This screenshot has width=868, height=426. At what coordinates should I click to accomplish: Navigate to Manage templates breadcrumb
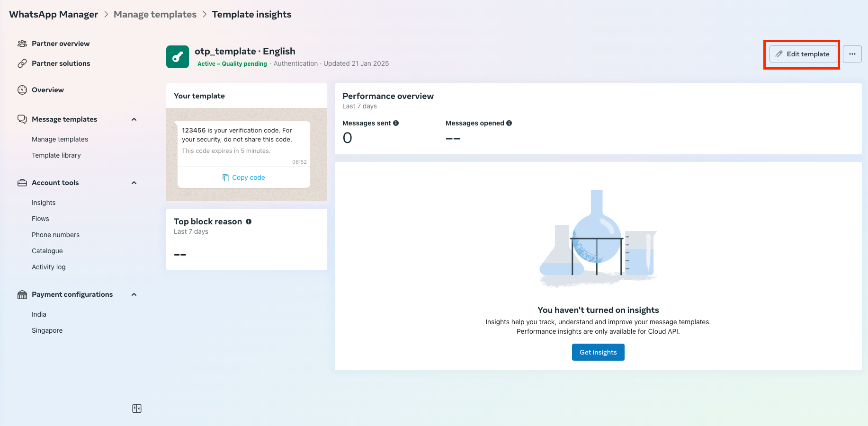155,14
